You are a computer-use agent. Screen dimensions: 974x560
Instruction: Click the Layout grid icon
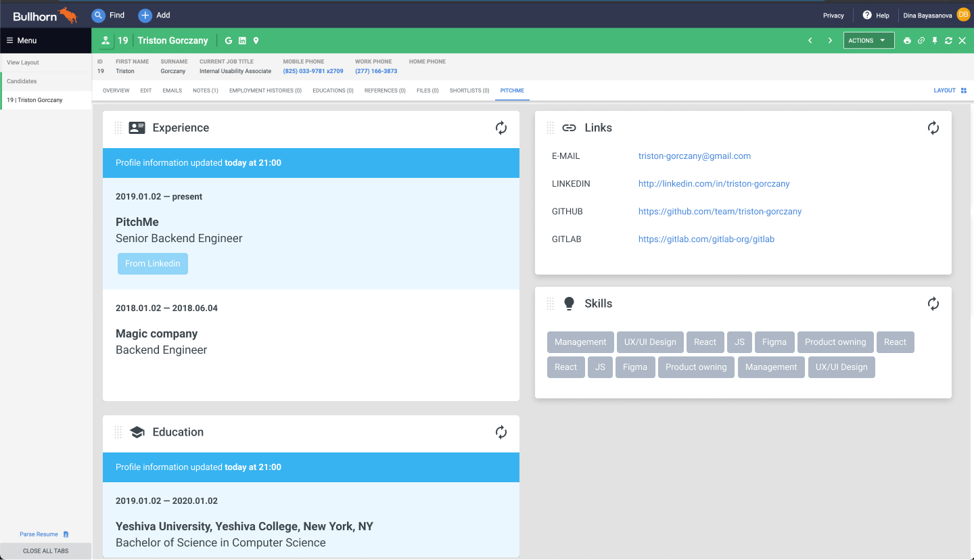(x=964, y=91)
